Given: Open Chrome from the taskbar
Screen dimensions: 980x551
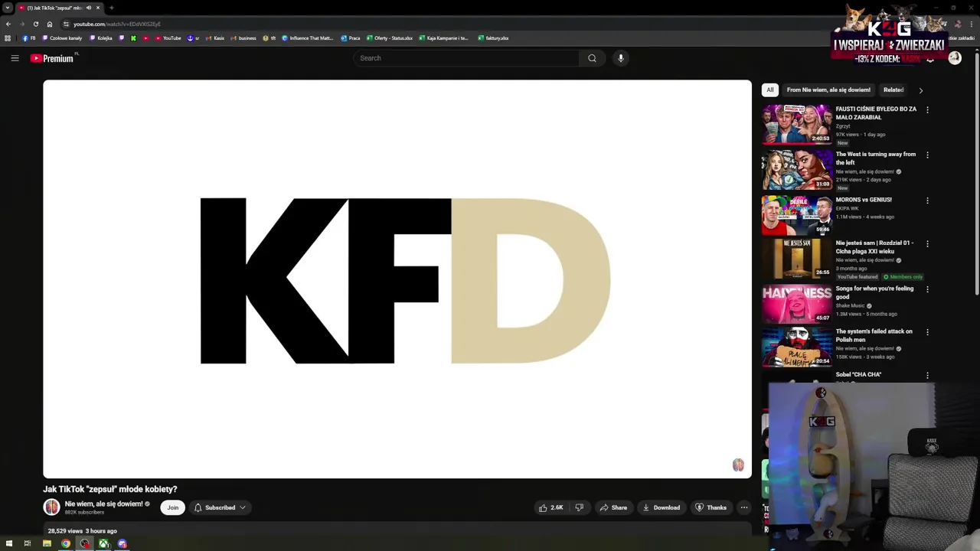Looking at the screenshot, I should coord(66,543).
